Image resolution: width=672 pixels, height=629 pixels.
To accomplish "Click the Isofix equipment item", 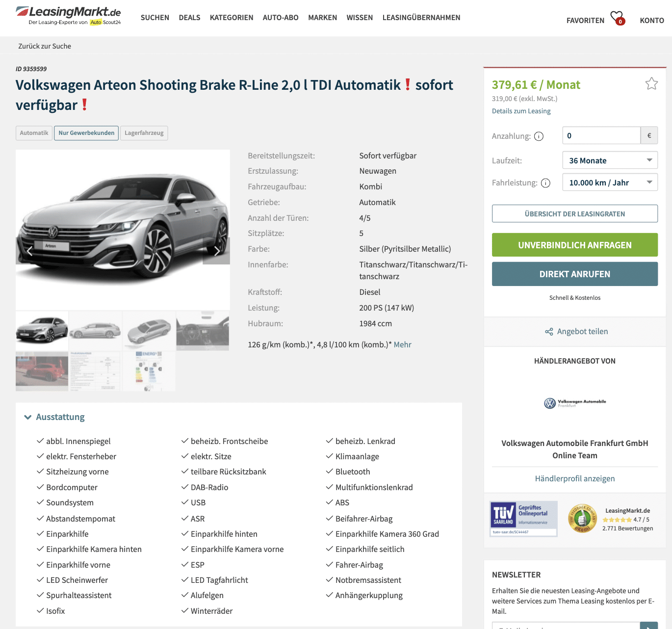I will 55,611.
